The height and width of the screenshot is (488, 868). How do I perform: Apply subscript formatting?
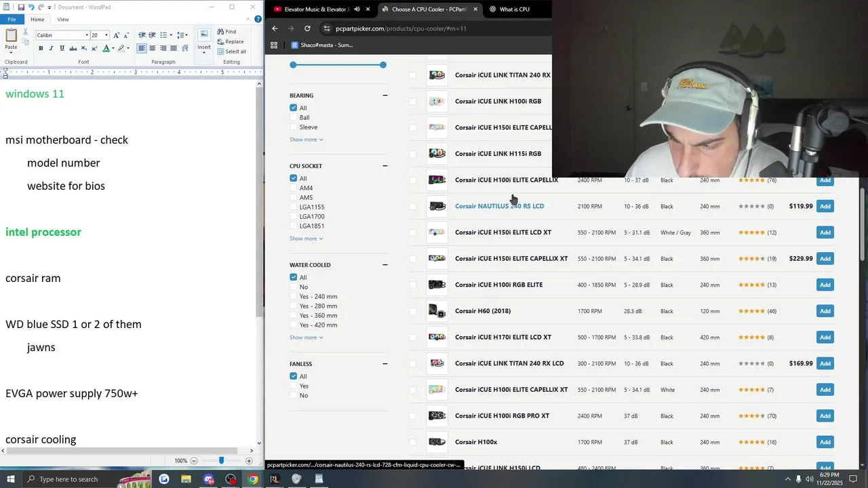point(84,48)
